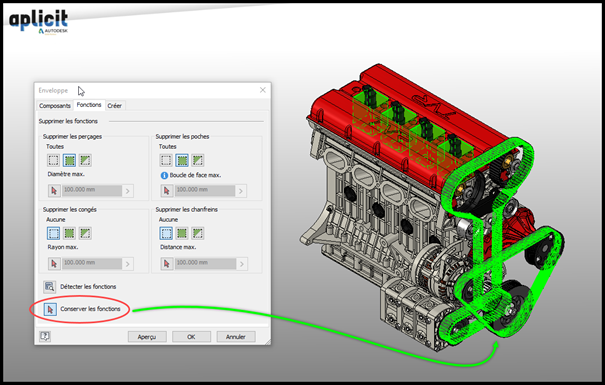Enable the 'none' option under Supprimer les chanfreins
Viewport: 605px width, 385px height.
(x=166, y=233)
